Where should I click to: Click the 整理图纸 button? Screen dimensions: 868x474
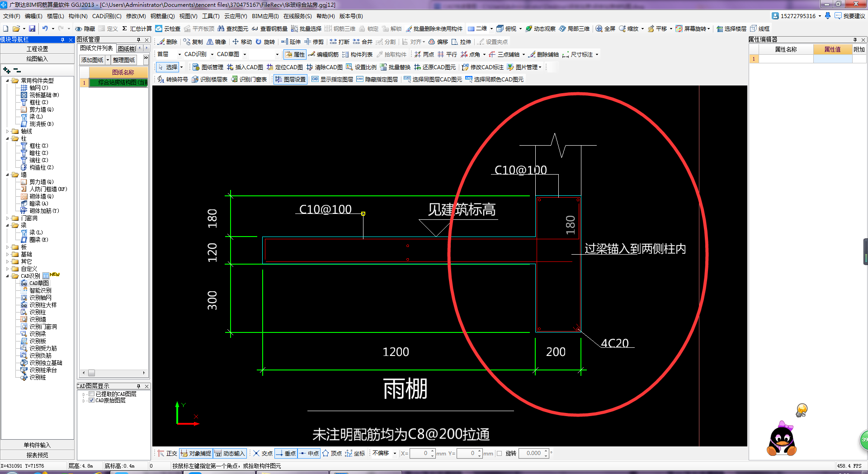point(124,60)
